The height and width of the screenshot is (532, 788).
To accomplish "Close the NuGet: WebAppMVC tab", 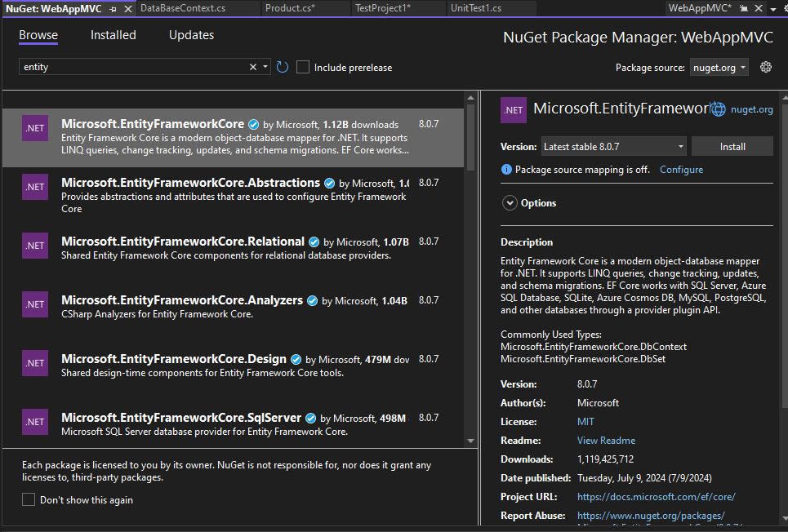I will click(x=128, y=9).
